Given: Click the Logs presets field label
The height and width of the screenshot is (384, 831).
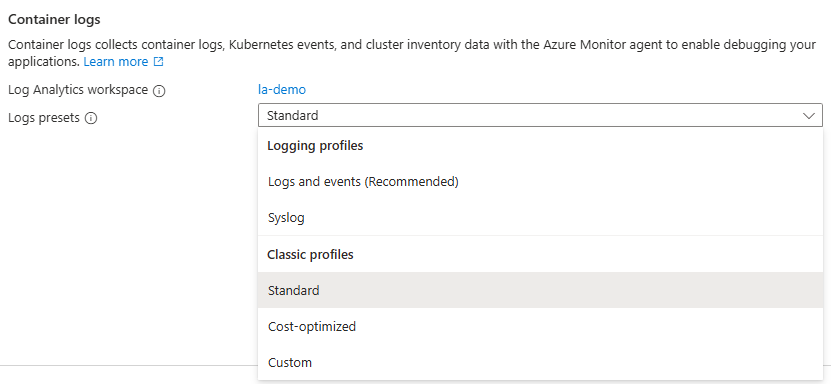Looking at the screenshot, I should click(44, 118).
